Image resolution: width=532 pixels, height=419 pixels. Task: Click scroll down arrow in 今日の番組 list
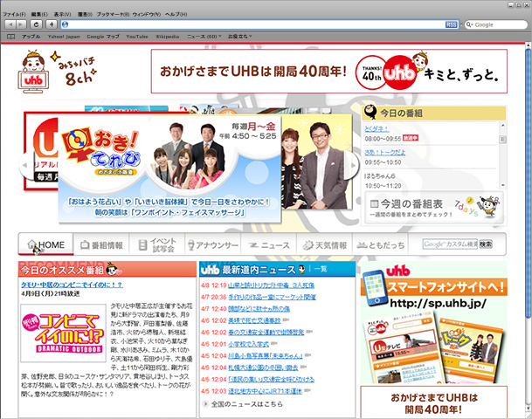pos(502,185)
